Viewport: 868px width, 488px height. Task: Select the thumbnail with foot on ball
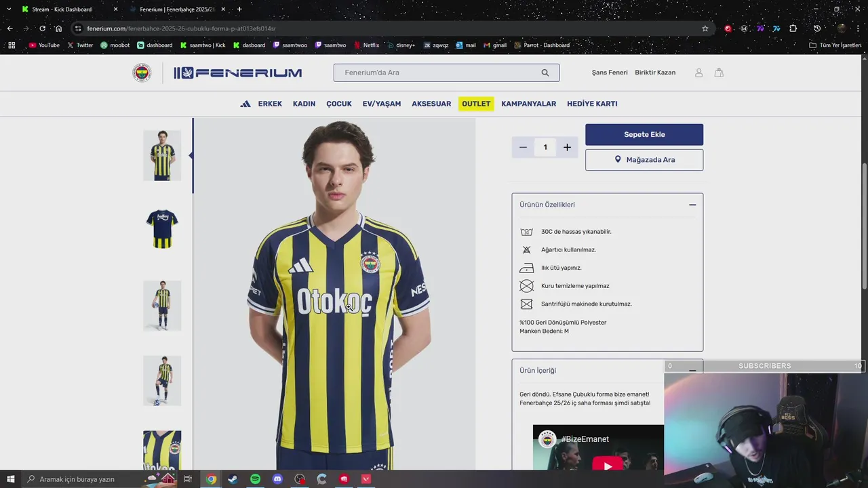click(162, 380)
